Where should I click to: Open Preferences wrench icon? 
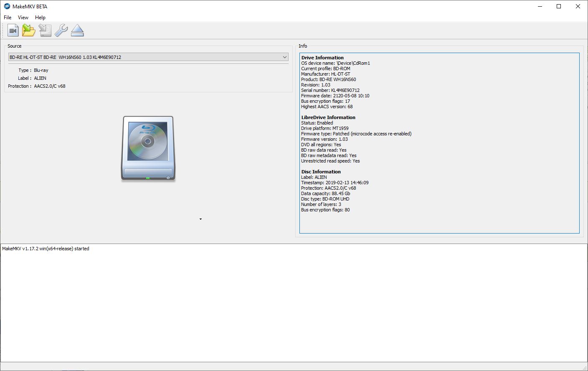coord(61,30)
